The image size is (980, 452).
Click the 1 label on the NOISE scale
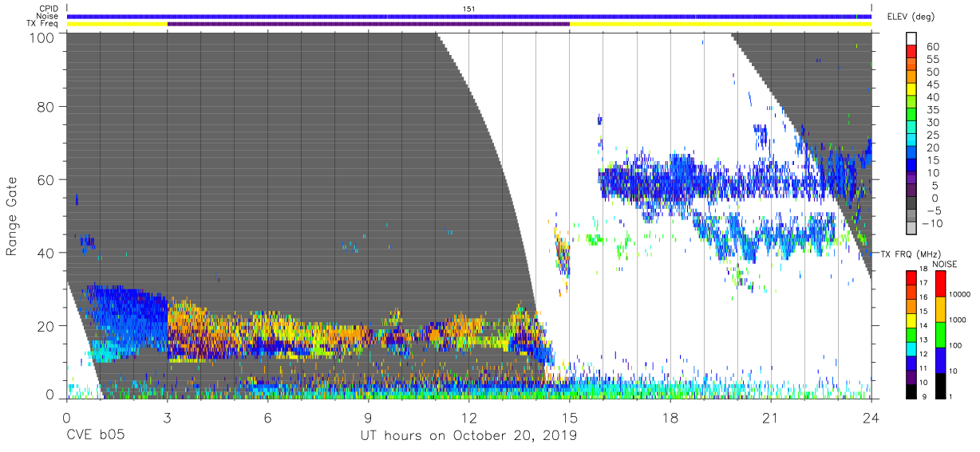[952, 396]
